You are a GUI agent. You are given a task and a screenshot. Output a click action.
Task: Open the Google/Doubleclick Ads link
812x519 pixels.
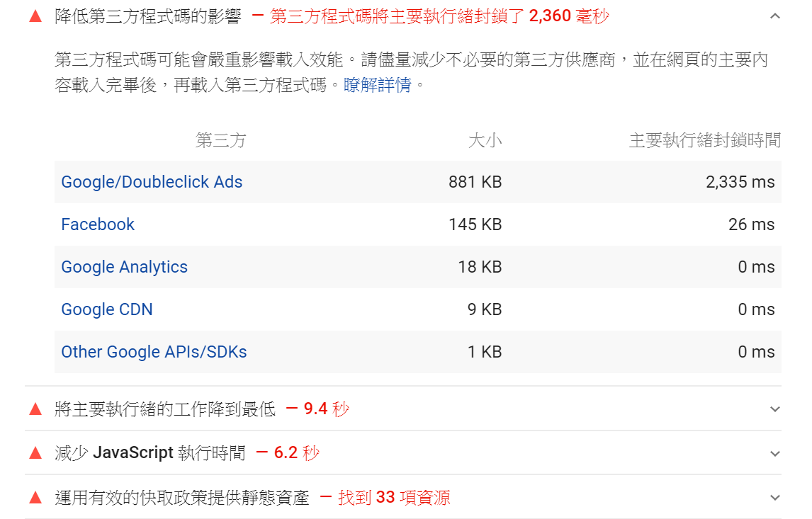click(x=152, y=182)
